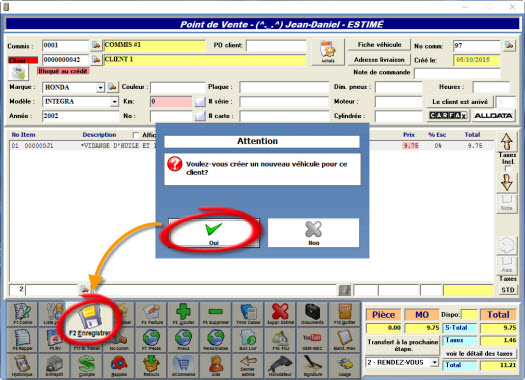Click the Créé le date 05/10/2015
This screenshot has width=525, height=380.
coord(476,60)
